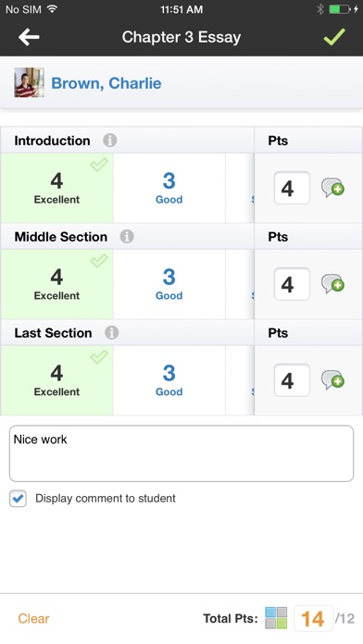Tap the back arrow icon
Viewport: 363px width, 644px height.
pos(29,37)
